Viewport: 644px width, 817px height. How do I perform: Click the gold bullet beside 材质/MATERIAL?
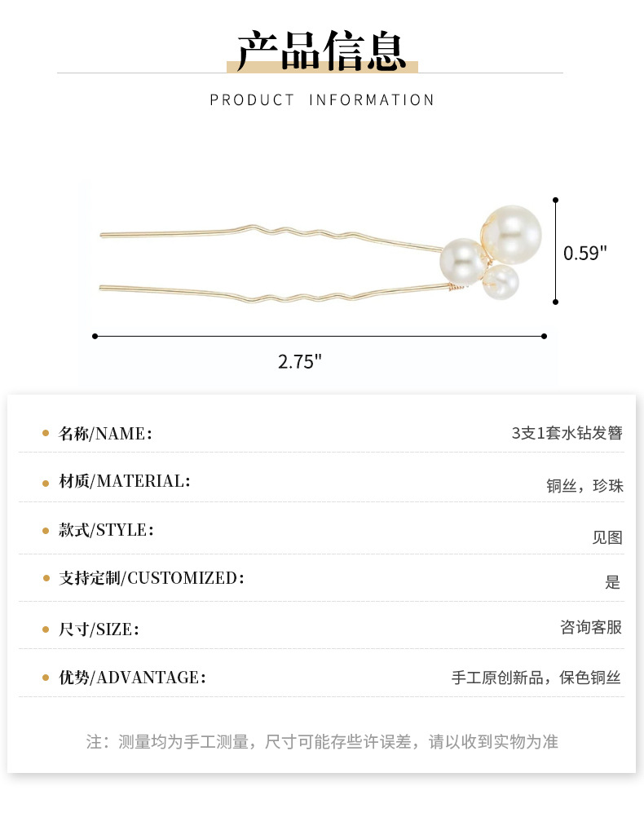46,481
